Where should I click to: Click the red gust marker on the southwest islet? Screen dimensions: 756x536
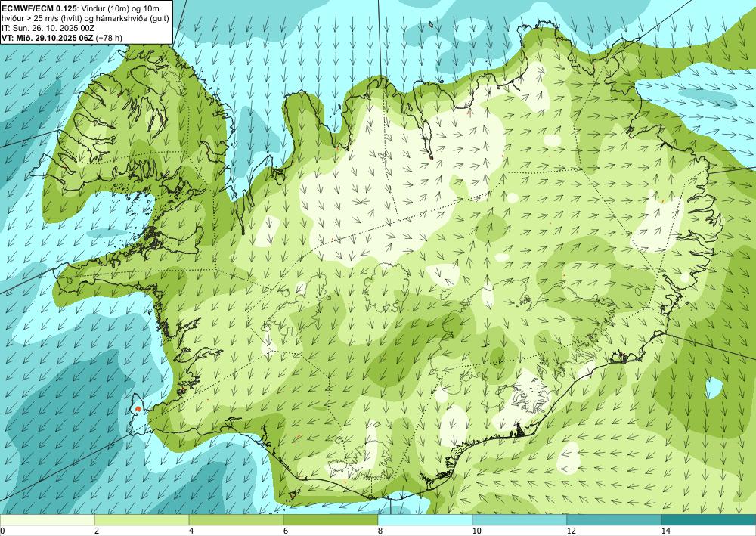point(138,409)
